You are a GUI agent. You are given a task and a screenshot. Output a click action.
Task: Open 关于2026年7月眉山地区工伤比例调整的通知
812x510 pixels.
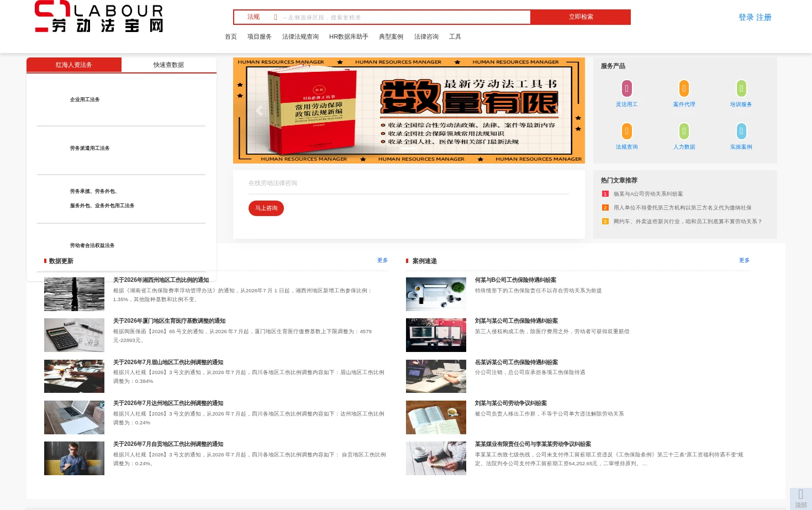pos(168,362)
